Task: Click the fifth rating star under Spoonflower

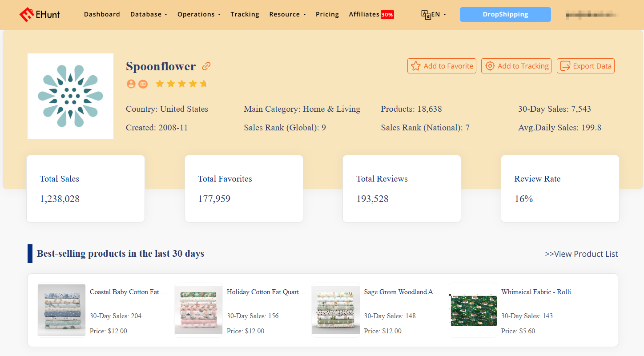Action: (x=203, y=83)
